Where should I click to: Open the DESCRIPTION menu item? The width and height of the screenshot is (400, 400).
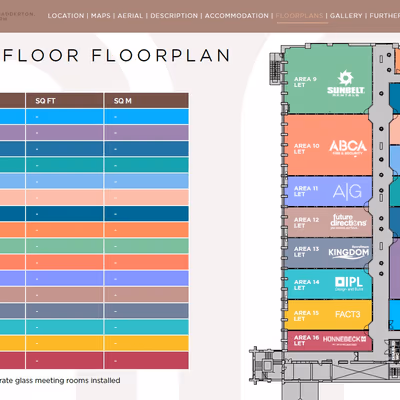174,16
